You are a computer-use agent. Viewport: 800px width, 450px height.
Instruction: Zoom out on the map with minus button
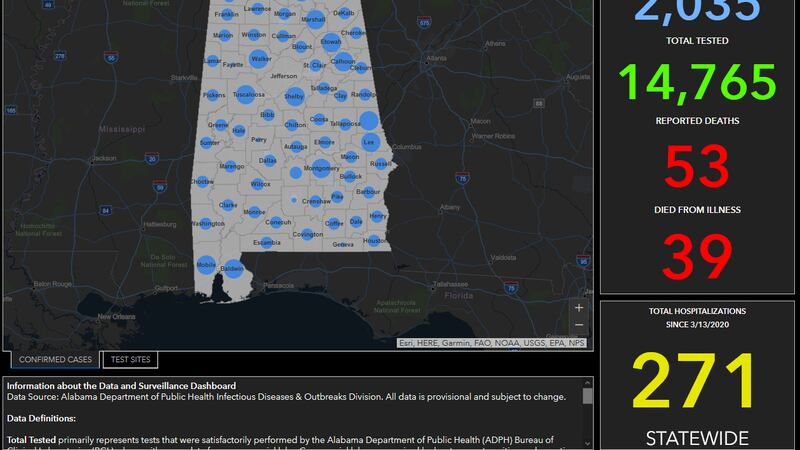[579, 324]
